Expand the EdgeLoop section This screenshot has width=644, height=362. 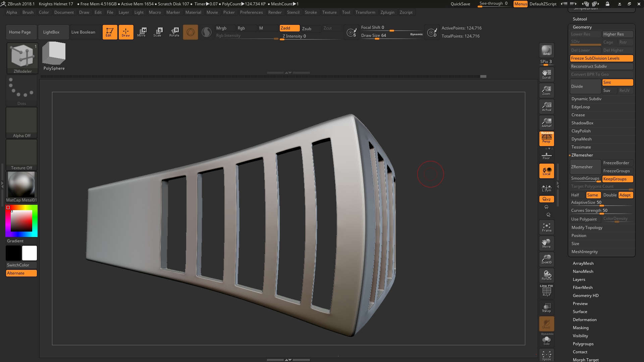click(x=581, y=107)
